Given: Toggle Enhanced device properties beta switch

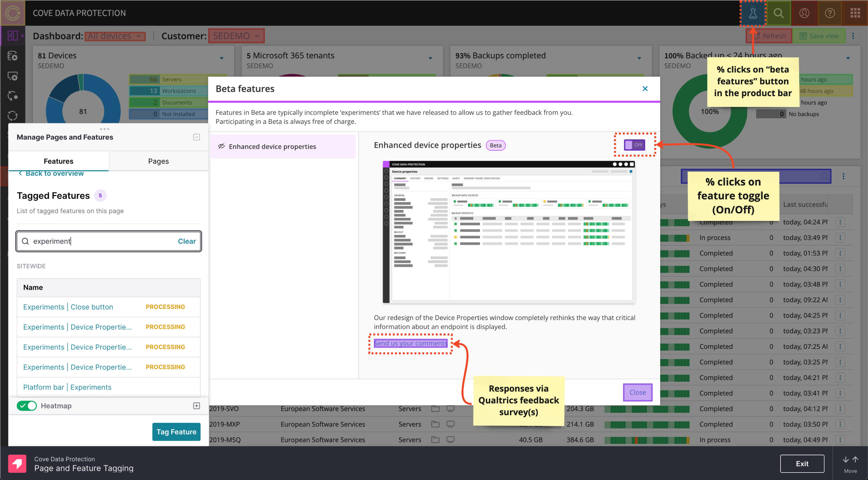Looking at the screenshot, I should pos(634,145).
